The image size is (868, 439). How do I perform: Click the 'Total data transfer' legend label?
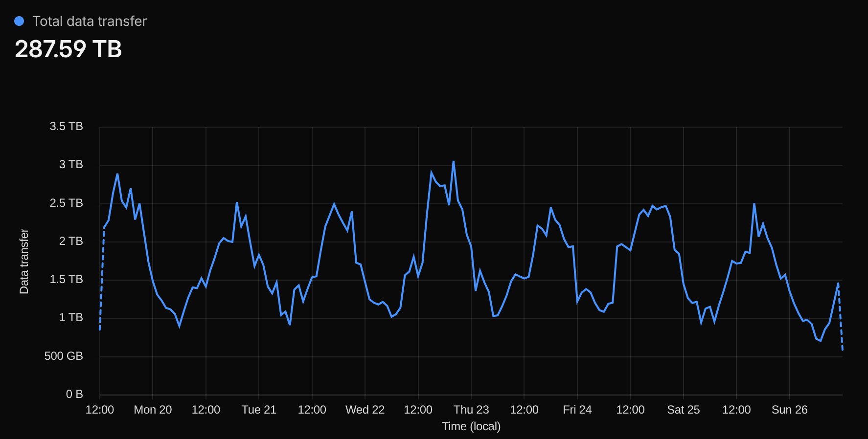(90, 21)
